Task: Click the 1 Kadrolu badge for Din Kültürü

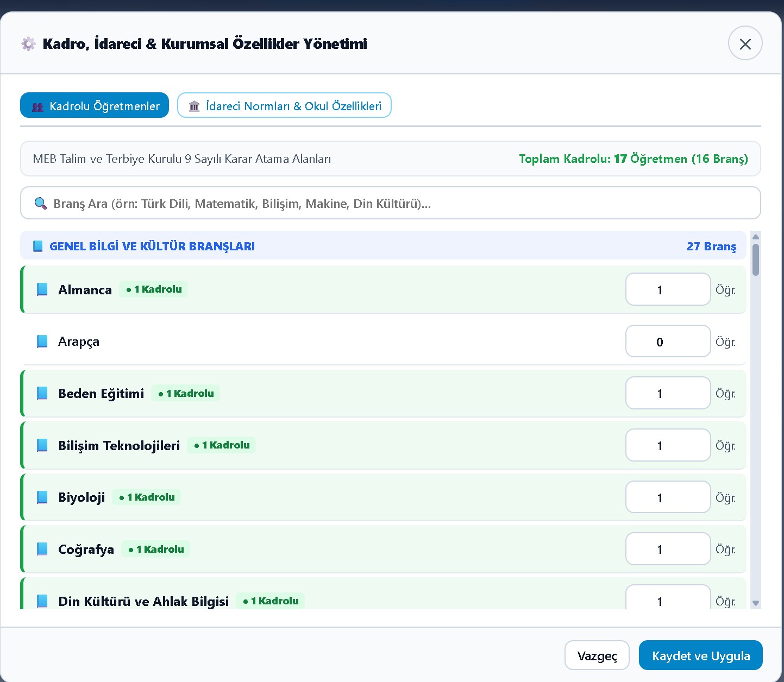Action: [x=271, y=601]
